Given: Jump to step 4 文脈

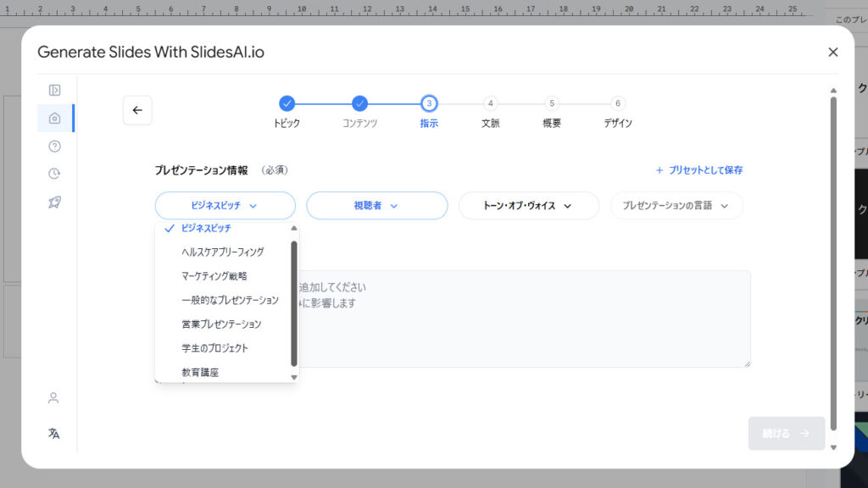Looking at the screenshot, I should (x=491, y=111).
